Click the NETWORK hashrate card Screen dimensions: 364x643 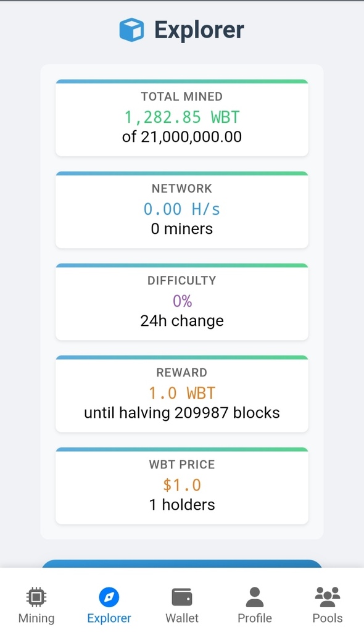pyautogui.click(x=182, y=209)
